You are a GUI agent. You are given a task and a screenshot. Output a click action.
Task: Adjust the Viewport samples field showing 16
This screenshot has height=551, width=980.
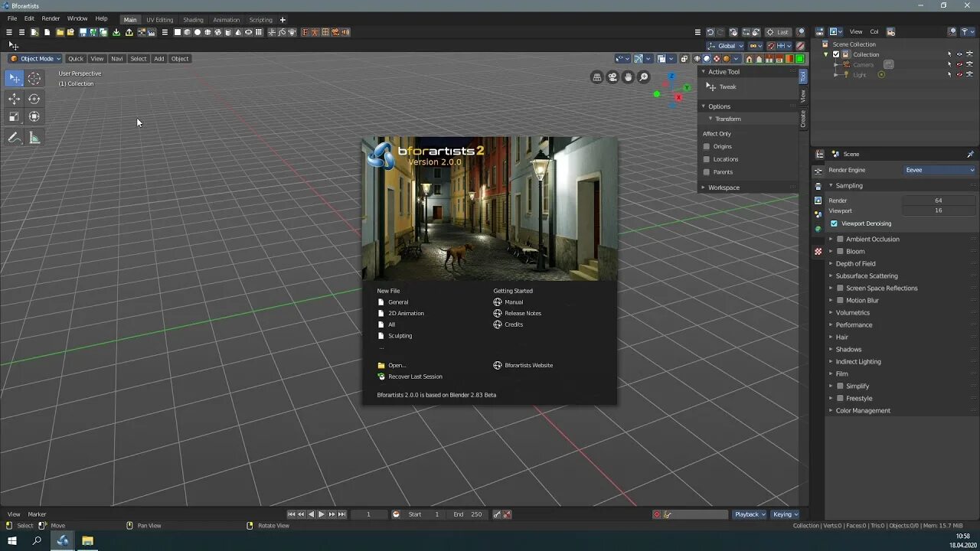(938, 210)
